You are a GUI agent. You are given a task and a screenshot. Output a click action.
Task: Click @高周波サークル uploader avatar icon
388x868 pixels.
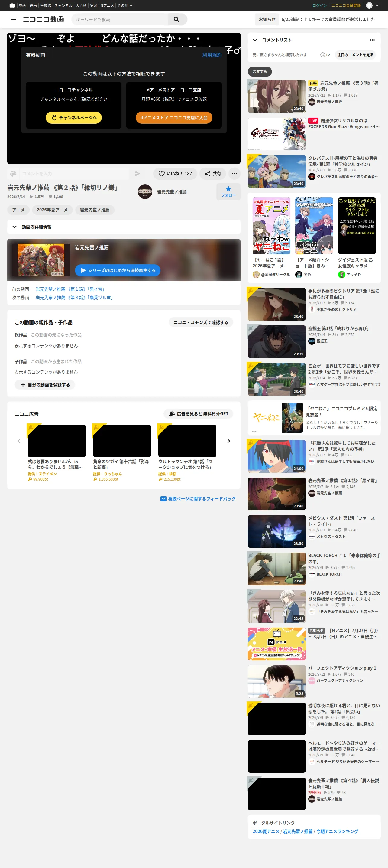pyautogui.click(x=256, y=275)
